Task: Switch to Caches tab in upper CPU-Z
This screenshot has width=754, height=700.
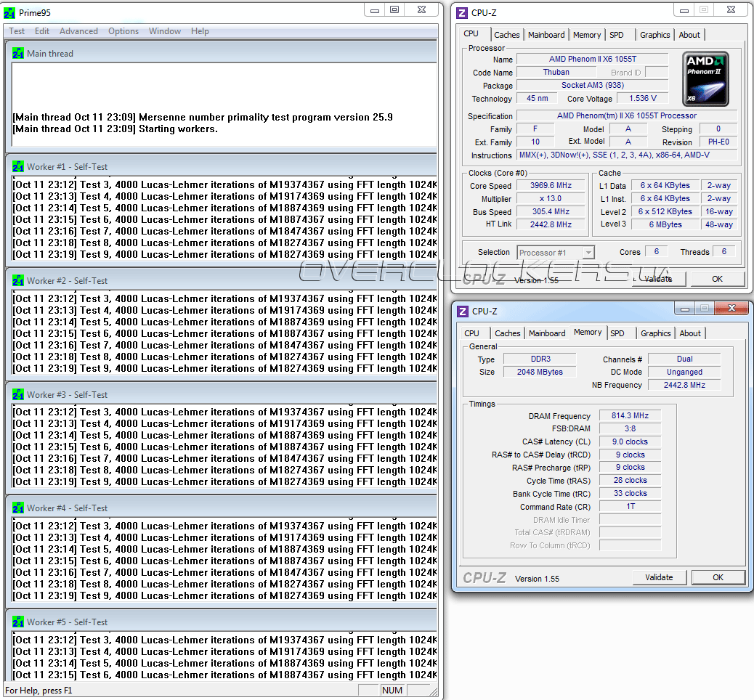Action: [507, 35]
